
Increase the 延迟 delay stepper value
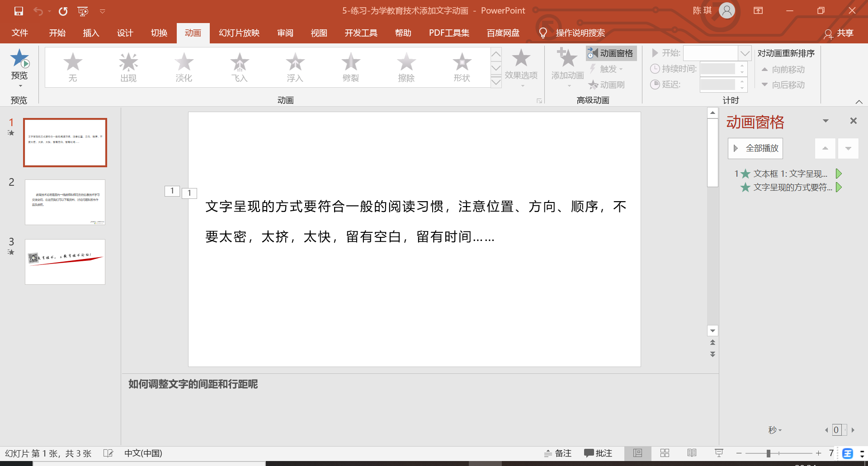pos(742,81)
